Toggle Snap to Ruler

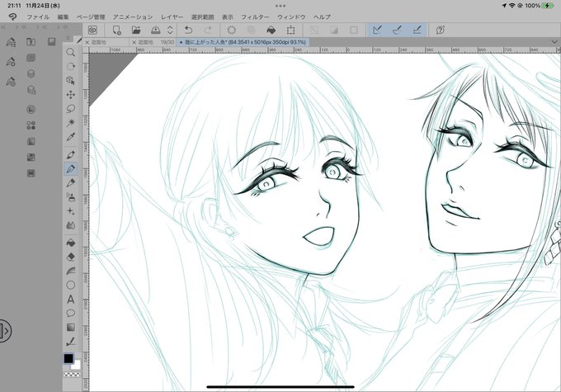[377, 30]
